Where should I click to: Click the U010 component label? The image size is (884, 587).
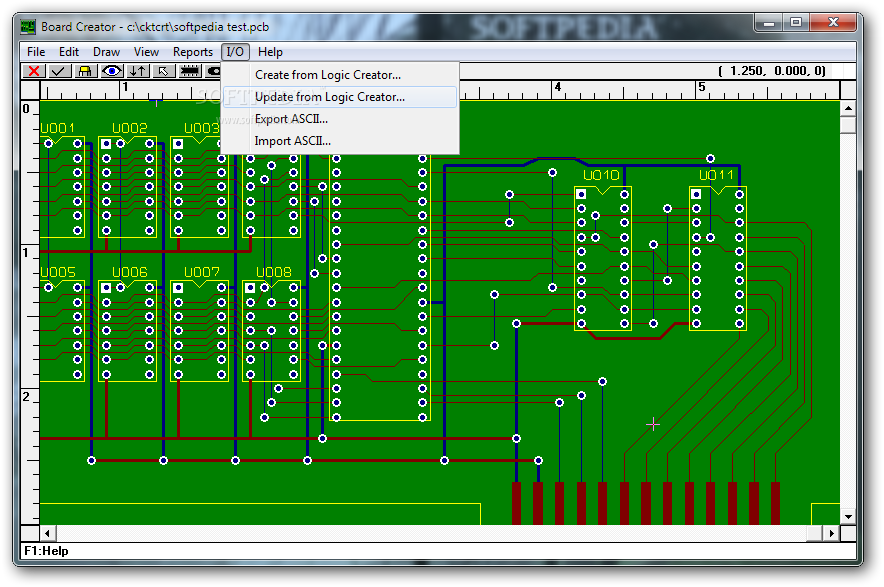(601, 175)
